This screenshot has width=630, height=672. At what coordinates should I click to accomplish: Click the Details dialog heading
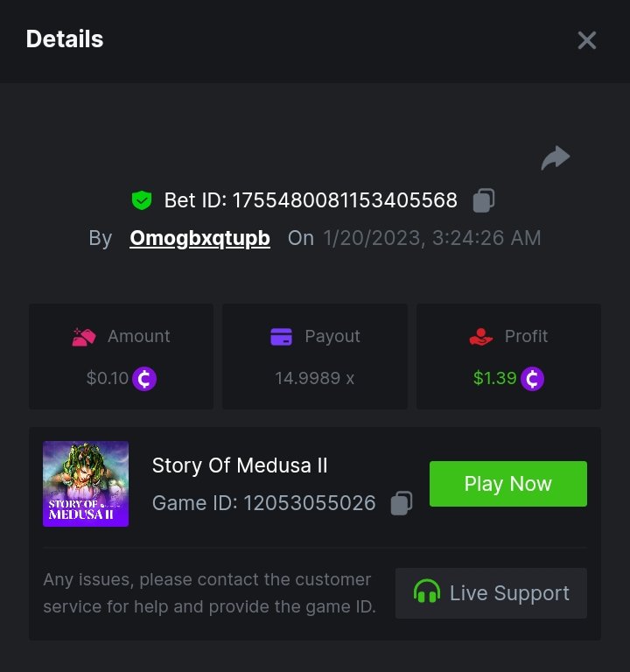tap(65, 39)
